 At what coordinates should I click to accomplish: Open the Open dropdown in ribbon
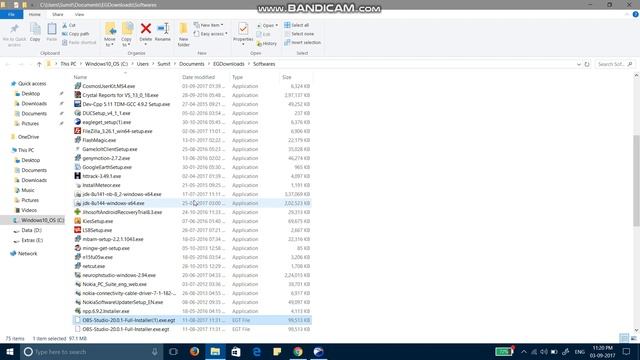(267, 25)
